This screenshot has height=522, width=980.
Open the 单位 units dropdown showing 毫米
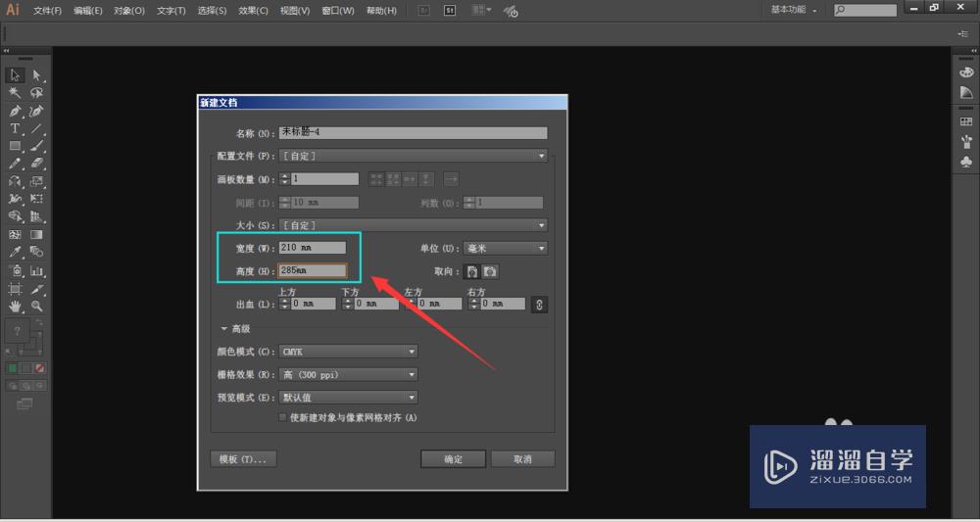coord(506,249)
